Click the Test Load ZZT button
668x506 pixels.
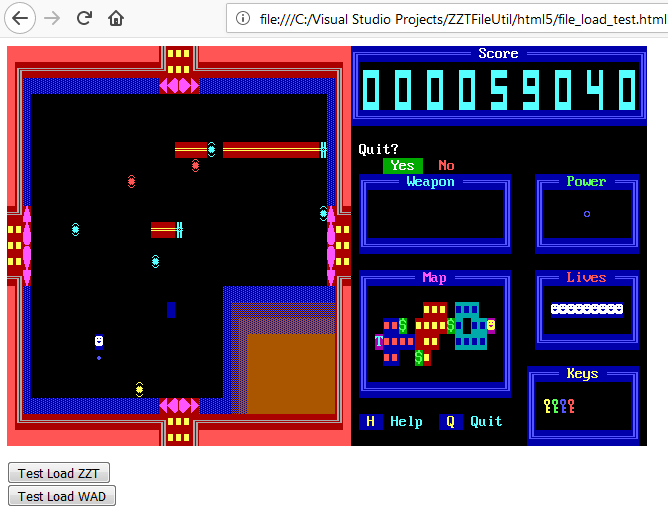coord(59,473)
